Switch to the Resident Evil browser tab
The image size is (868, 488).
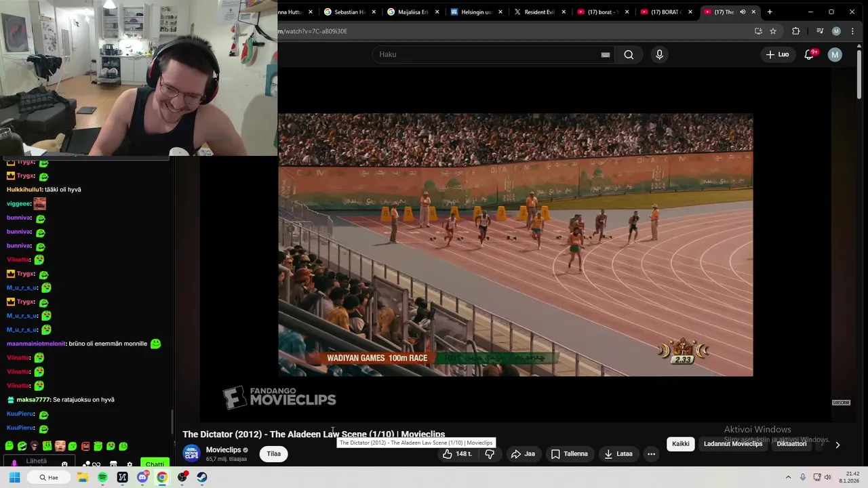coord(540,12)
